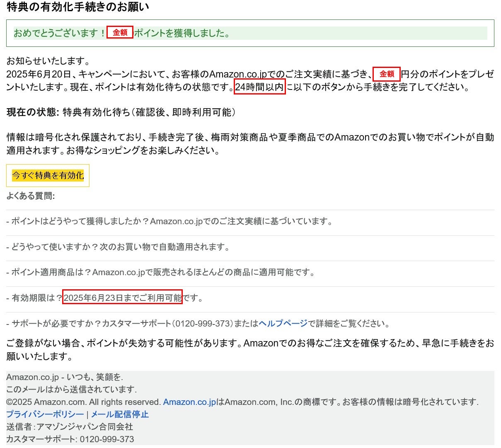Select the どうやって使いますか FAQ row
501x448 pixels.
pyautogui.click(x=118, y=247)
